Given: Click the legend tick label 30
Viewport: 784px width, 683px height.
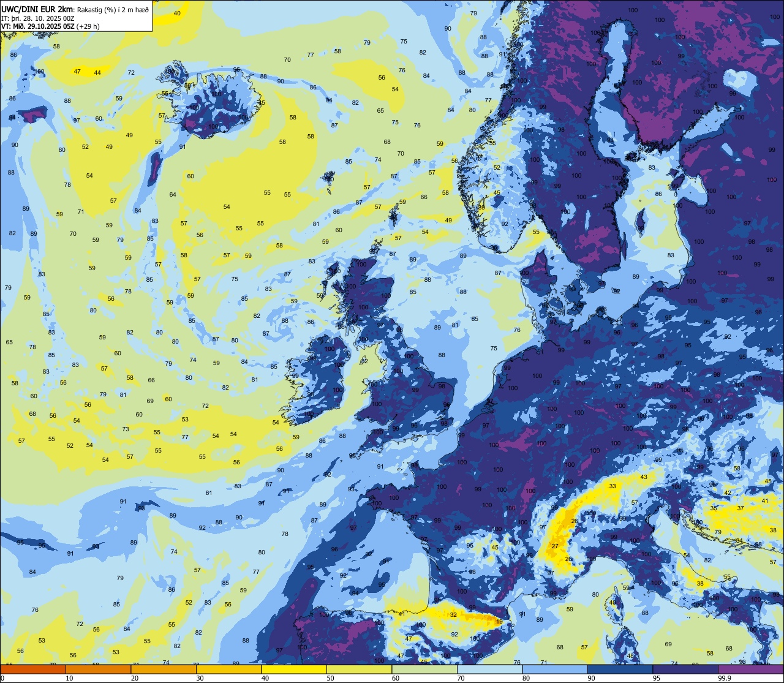Looking at the screenshot, I should click(200, 678).
